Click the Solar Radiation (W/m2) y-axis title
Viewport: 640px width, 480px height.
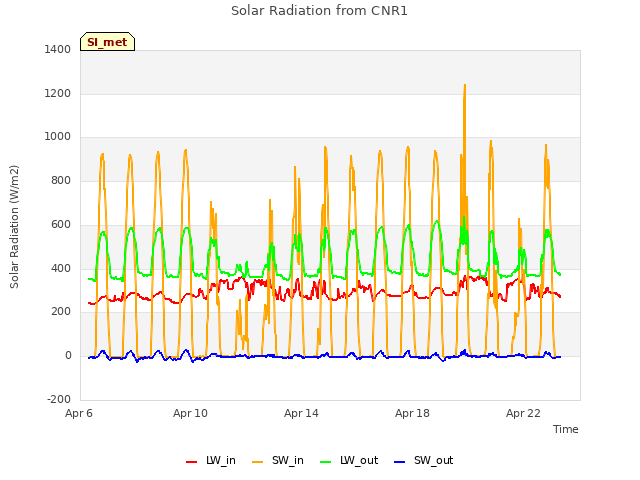coord(14,227)
